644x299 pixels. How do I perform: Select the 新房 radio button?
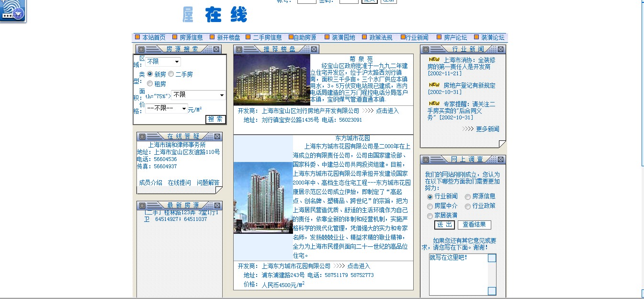150,74
